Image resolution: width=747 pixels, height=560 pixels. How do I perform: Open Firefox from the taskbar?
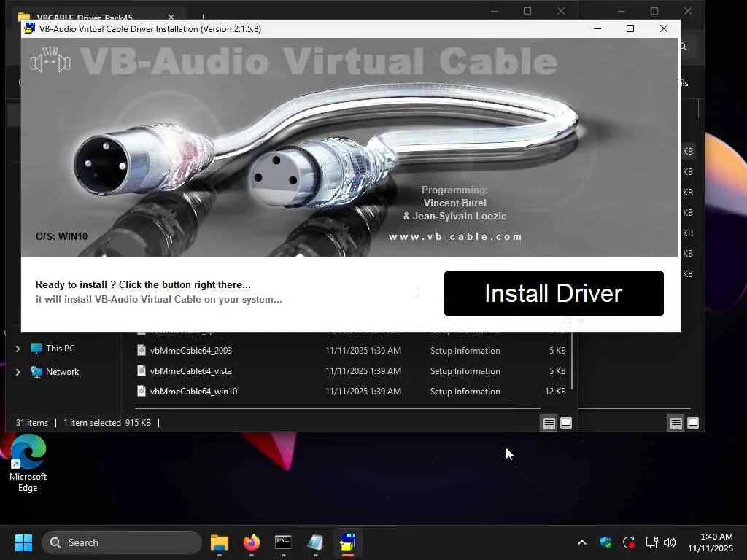(x=252, y=542)
